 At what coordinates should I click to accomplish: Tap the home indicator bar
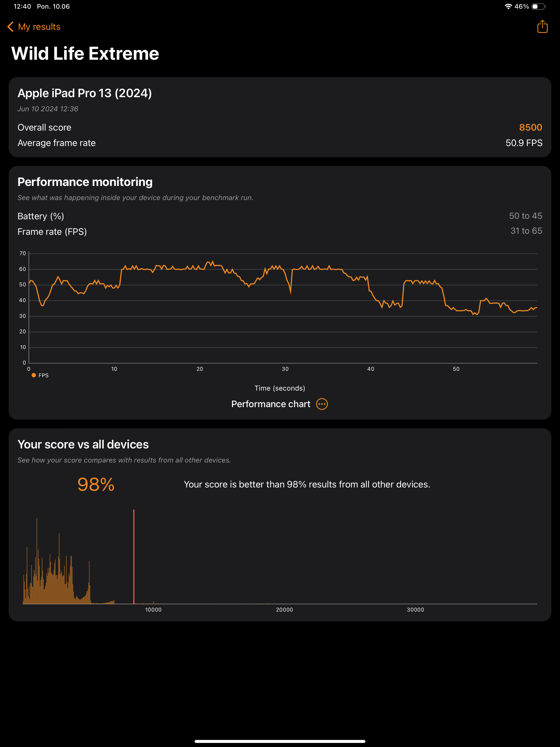280,741
